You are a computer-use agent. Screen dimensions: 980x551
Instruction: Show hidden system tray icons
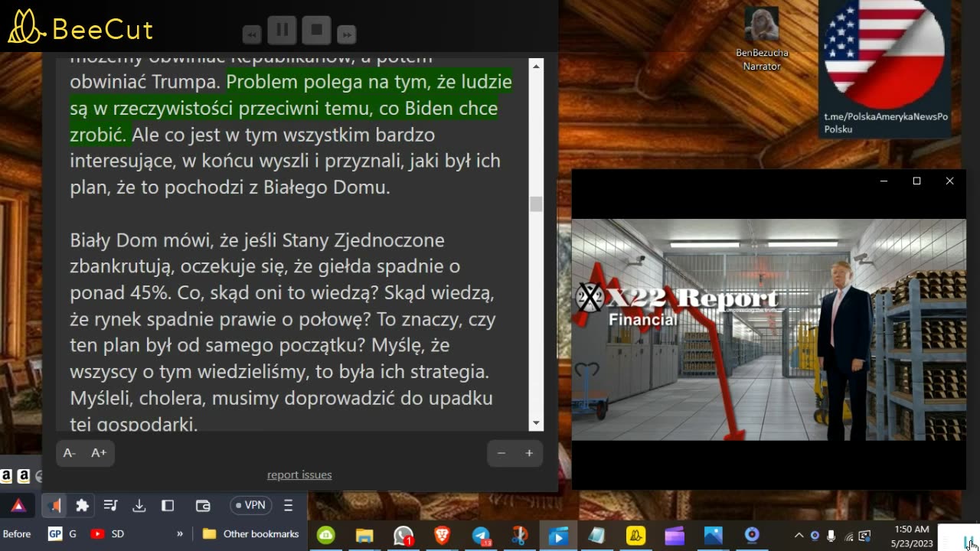click(x=799, y=536)
